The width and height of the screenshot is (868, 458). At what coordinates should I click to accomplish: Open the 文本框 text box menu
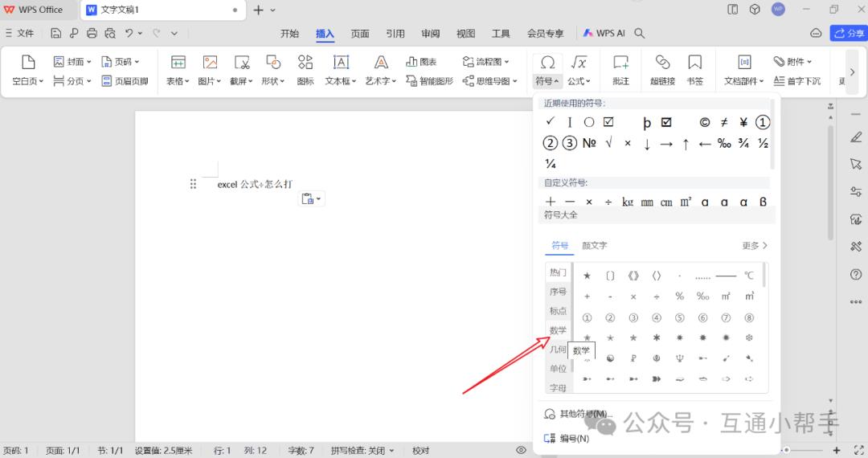[x=341, y=70]
